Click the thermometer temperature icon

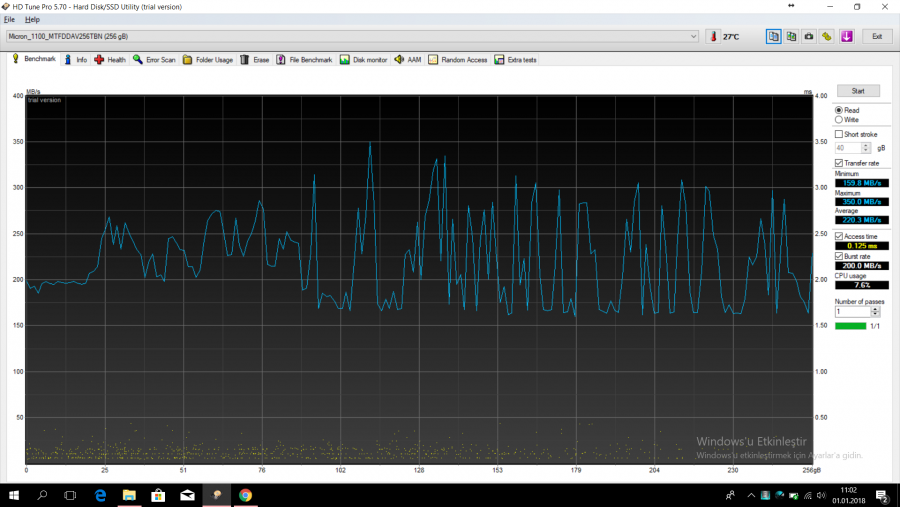point(713,36)
